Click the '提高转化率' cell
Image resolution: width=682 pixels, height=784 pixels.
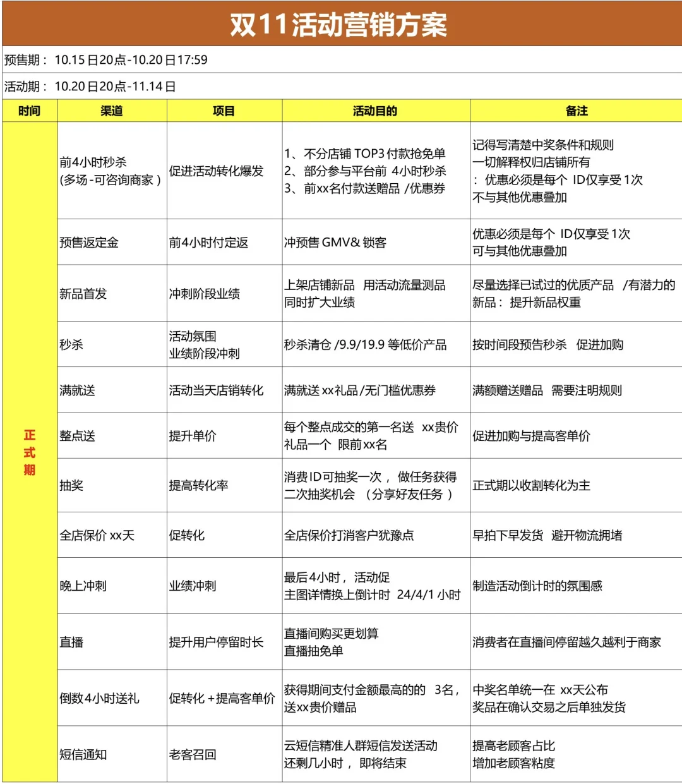click(x=224, y=485)
